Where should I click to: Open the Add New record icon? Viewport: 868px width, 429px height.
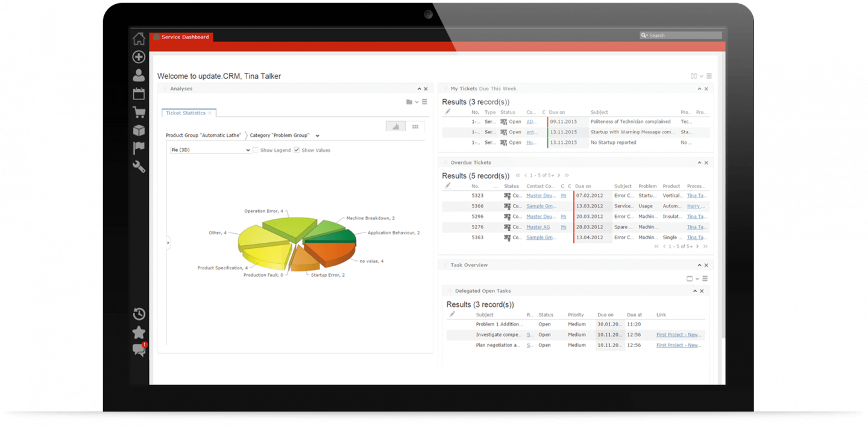pos(139,57)
